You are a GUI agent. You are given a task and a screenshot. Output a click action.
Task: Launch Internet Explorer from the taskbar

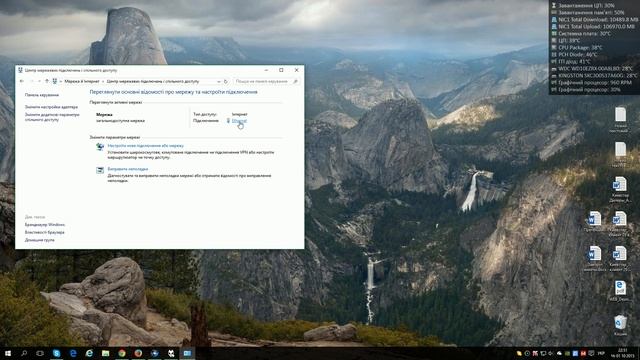tap(89, 353)
